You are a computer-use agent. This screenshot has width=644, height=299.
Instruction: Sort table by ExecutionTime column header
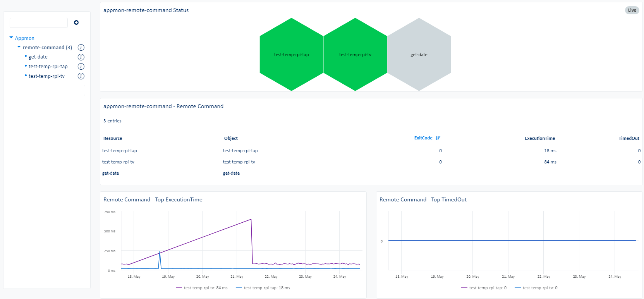coord(539,138)
